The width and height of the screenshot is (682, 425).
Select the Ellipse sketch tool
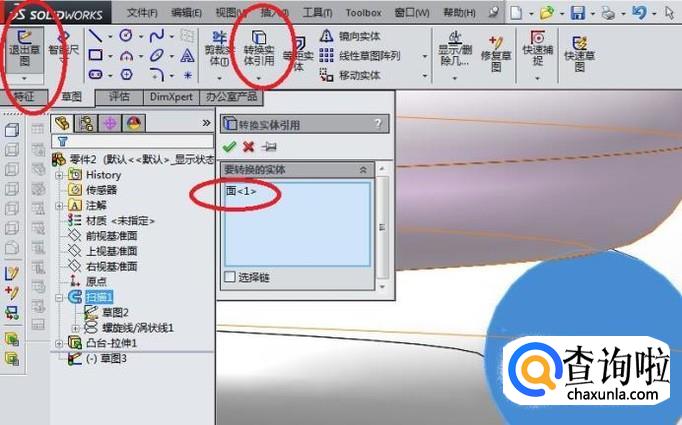pyautogui.click(x=157, y=56)
